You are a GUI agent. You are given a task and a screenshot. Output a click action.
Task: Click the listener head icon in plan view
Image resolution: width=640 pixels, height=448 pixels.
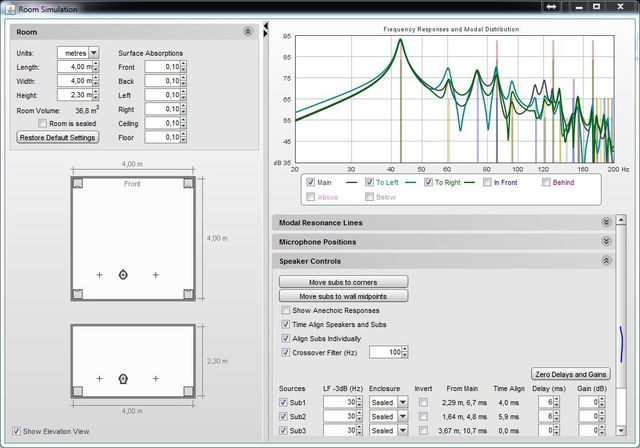pos(123,275)
